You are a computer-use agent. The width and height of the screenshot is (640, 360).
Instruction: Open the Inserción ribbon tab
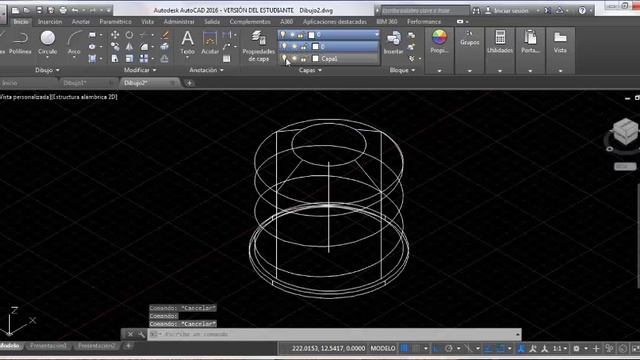[x=50, y=22]
